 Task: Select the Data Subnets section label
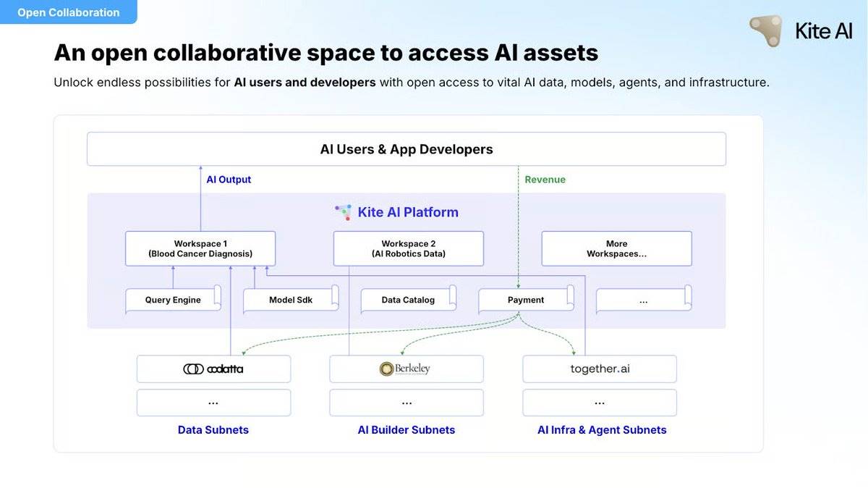(x=213, y=429)
